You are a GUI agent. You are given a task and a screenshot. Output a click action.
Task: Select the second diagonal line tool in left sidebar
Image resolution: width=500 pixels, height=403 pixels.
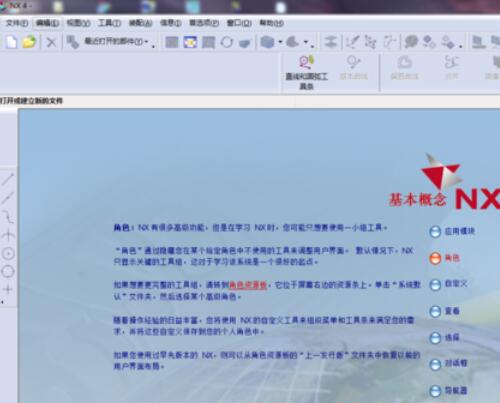click(x=8, y=198)
